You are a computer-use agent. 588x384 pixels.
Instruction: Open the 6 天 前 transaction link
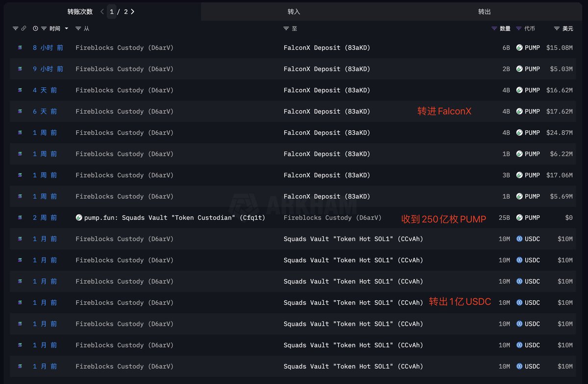point(45,111)
